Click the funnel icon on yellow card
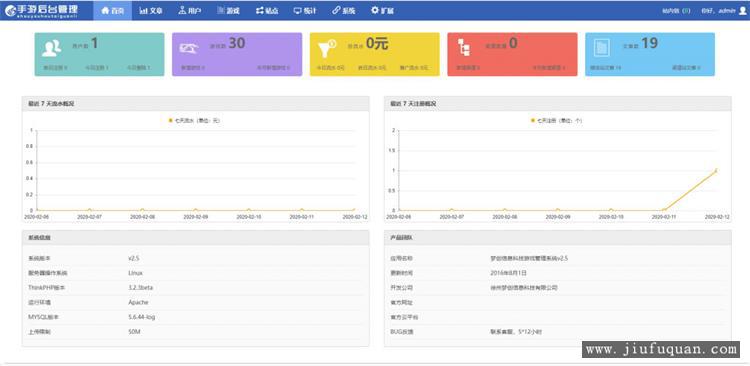 point(327,48)
